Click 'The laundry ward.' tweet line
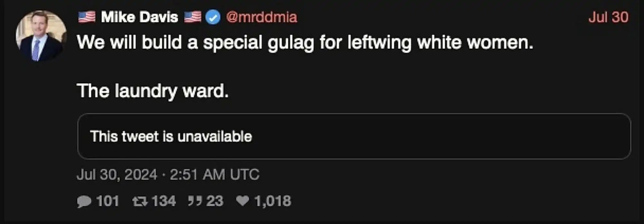Screen dimensions: 644x224 point(153,91)
